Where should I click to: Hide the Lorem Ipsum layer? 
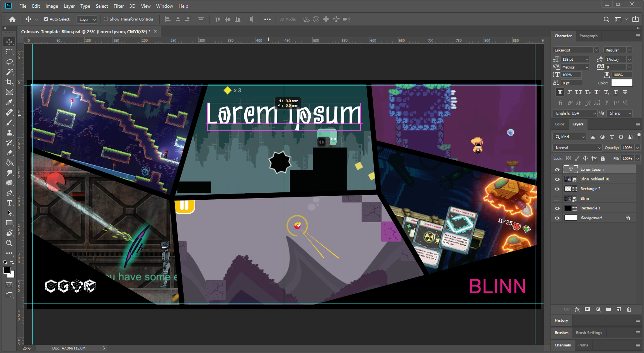coord(557,170)
